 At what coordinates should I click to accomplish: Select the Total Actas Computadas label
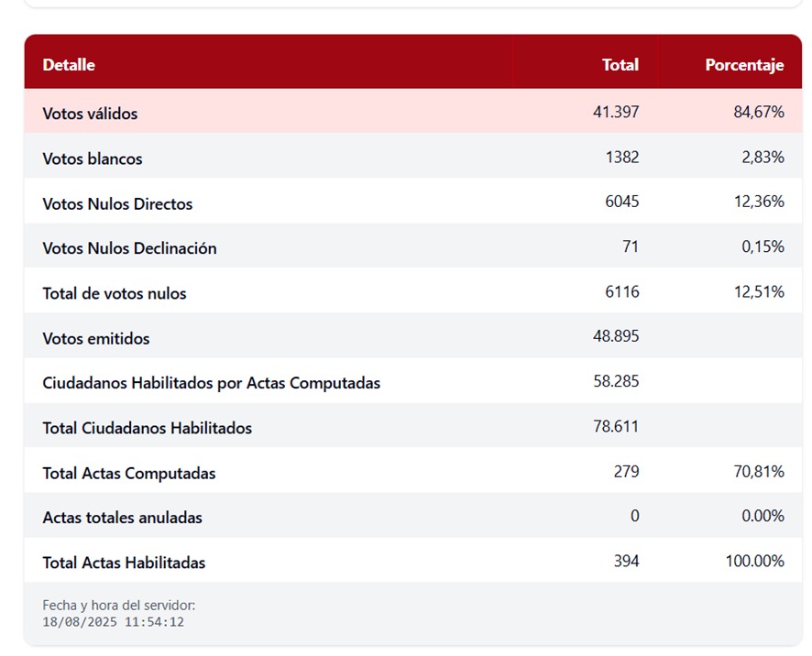[129, 473]
